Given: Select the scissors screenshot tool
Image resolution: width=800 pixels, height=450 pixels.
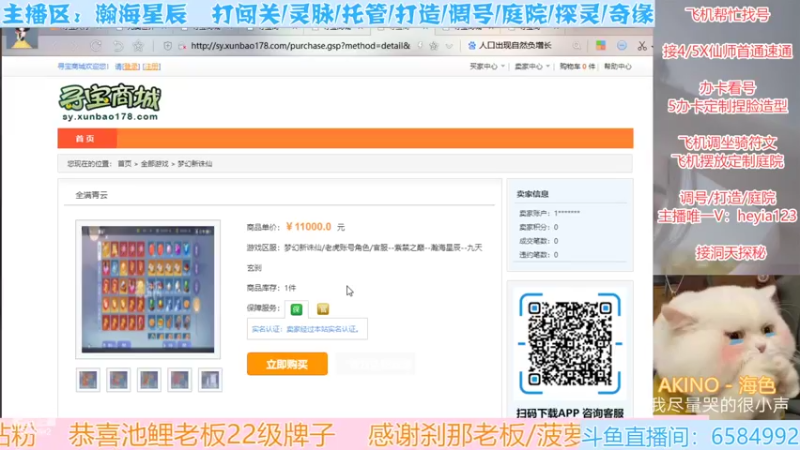Looking at the screenshot, I should (642, 46).
